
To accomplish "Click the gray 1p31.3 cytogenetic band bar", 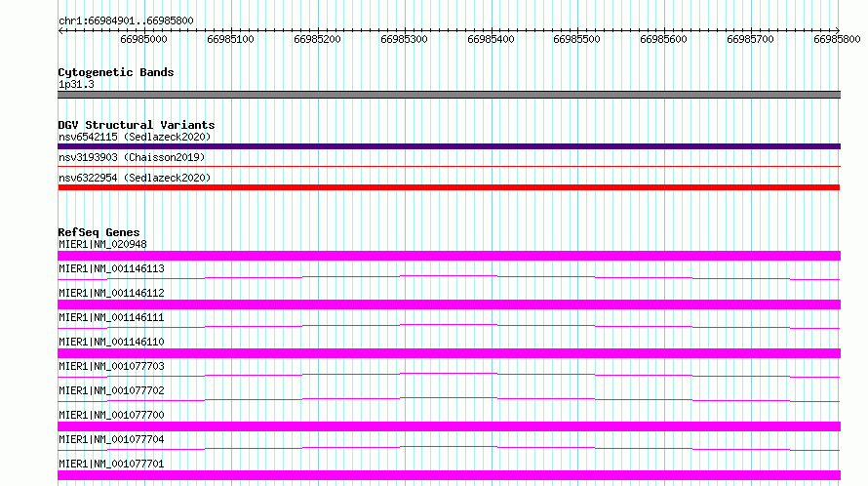I will click(x=449, y=95).
